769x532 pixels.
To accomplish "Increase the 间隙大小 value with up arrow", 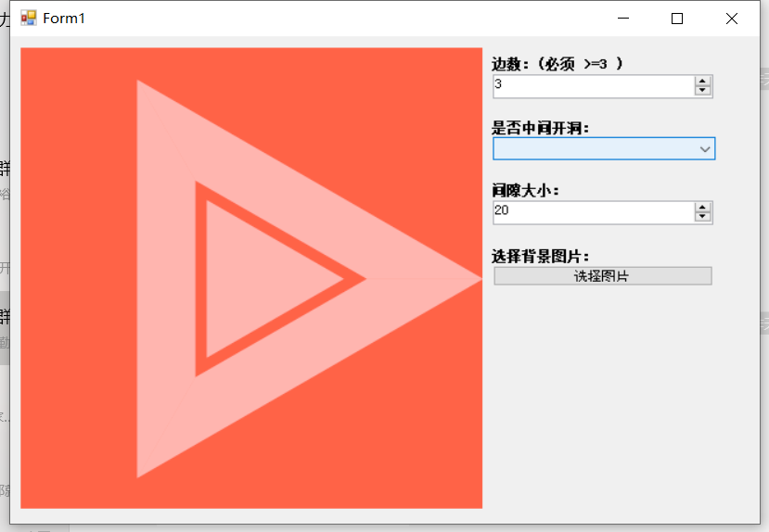I will [702, 208].
